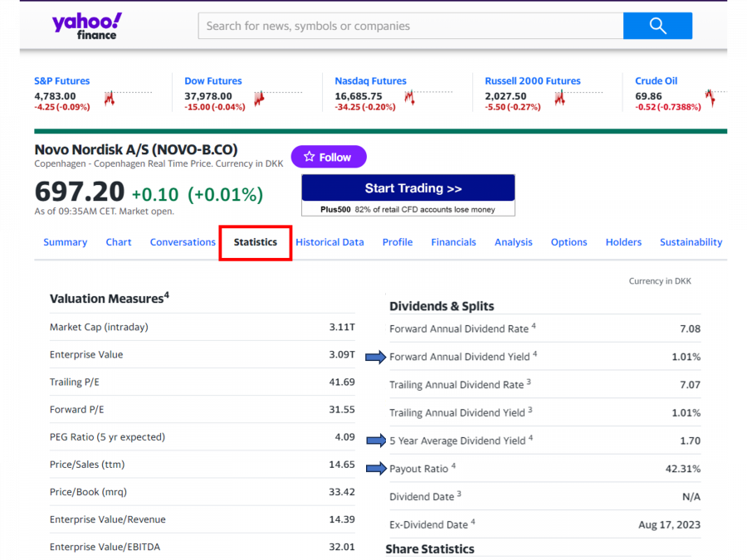Click the PEG Ratio (5 yr expected) label

pos(107,437)
